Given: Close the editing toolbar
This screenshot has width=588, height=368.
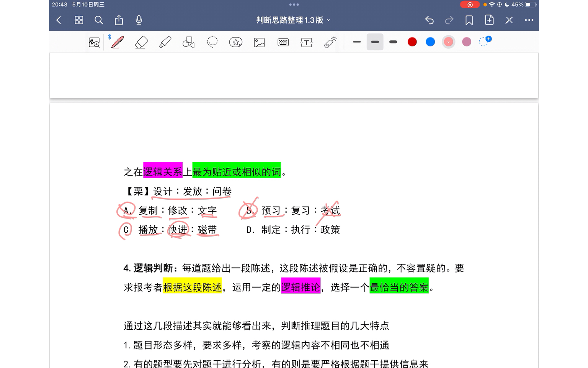Looking at the screenshot, I should (509, 20).
